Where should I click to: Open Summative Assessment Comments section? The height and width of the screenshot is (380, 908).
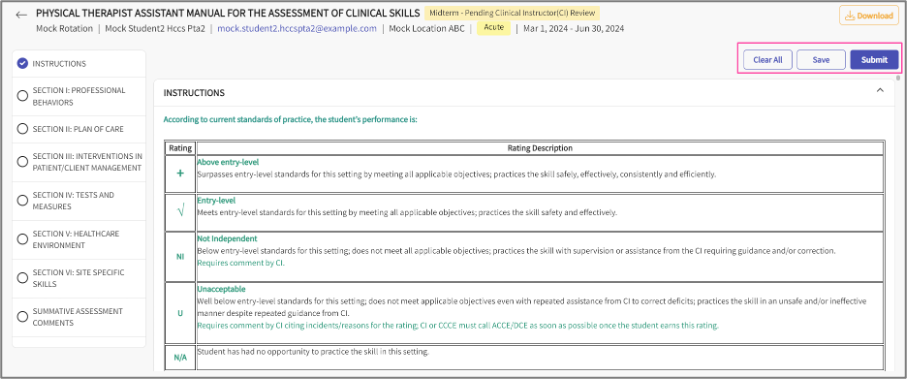coord(79,317)
